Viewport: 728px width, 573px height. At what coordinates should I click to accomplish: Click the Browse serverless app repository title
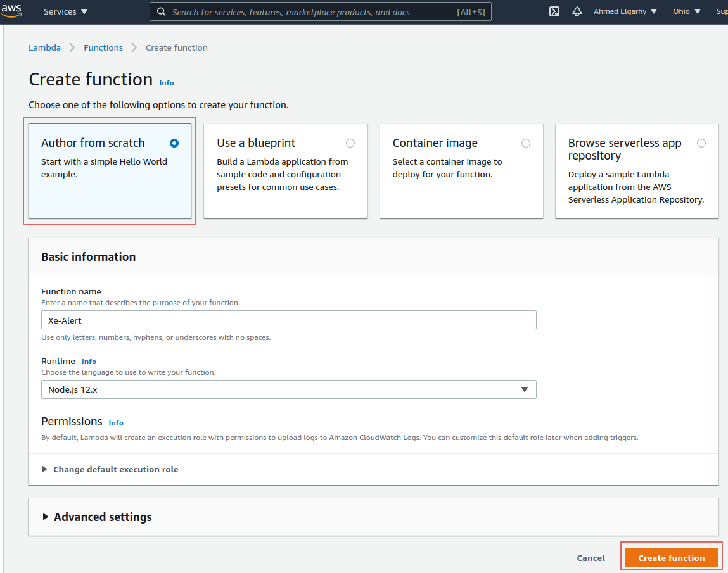(x=625, y=149)
